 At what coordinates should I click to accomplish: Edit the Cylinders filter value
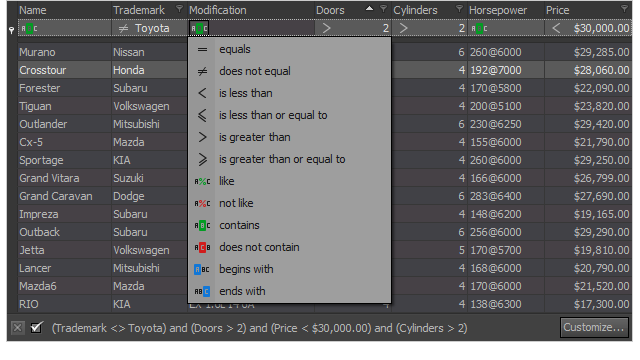(462, 29)
